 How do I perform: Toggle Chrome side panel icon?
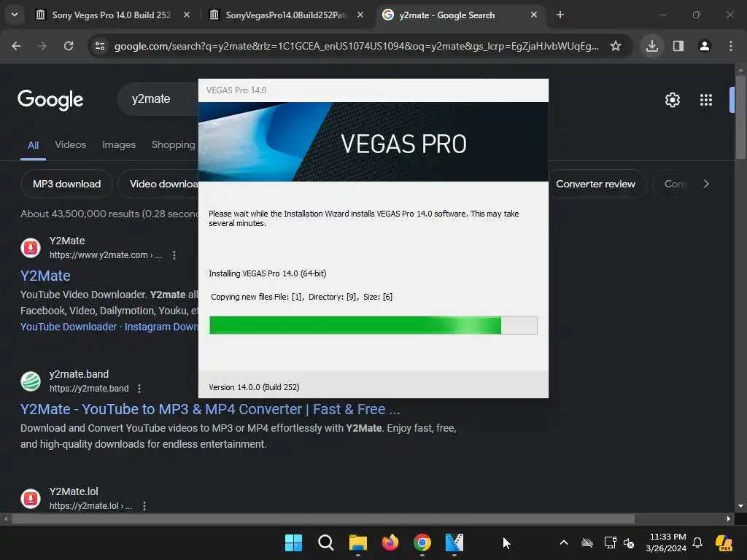(x=678, y=46)
